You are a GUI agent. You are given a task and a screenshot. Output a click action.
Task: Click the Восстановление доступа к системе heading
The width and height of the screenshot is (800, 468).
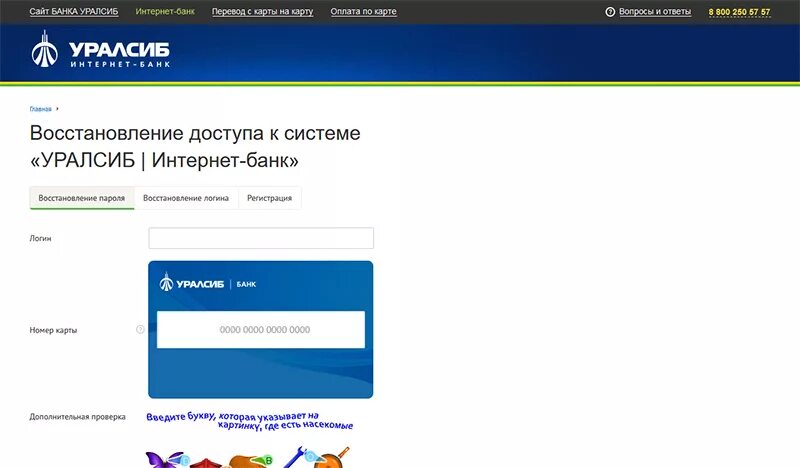195,147
